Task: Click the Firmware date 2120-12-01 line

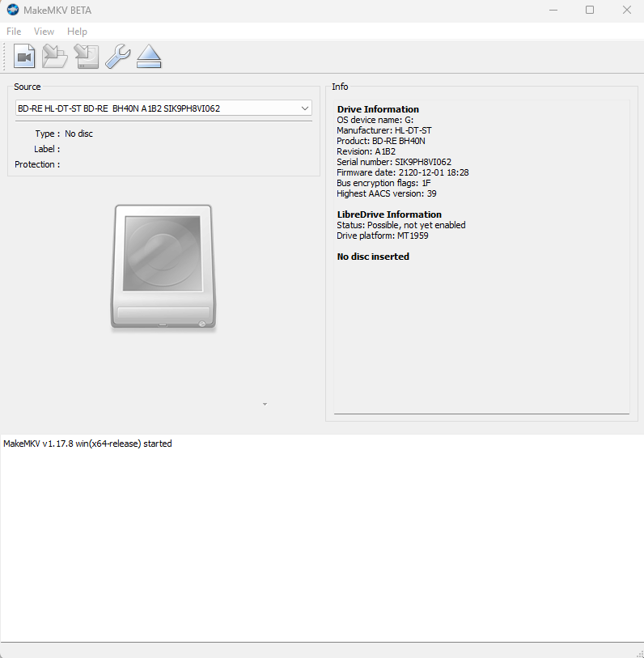Action: (x=403, y=172)
